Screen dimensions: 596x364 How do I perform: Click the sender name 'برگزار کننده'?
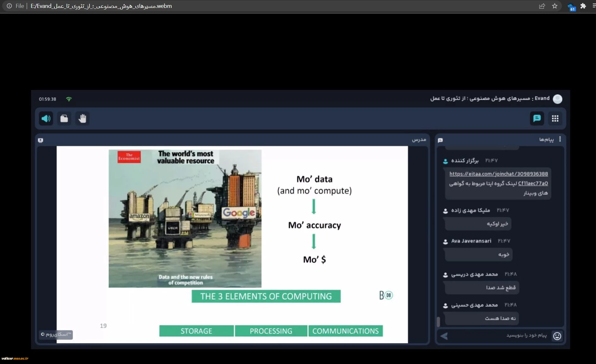tap(465, 161)
